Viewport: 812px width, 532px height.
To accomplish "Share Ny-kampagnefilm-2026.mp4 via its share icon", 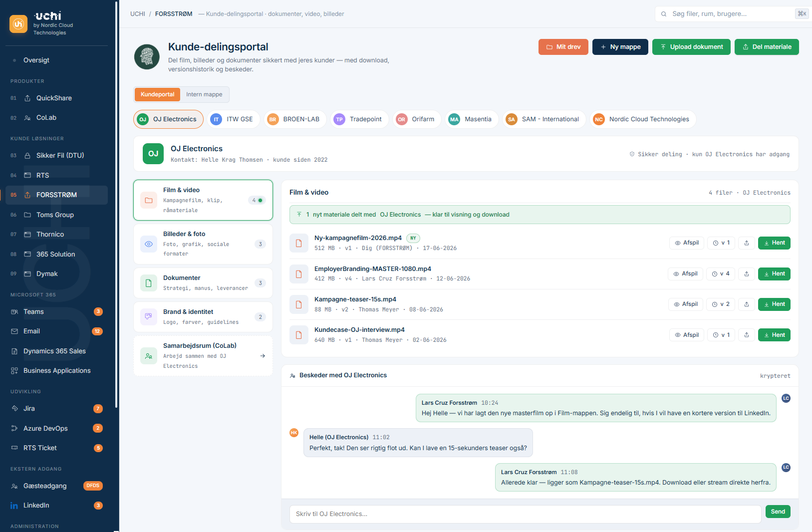I will pos(747,243).
